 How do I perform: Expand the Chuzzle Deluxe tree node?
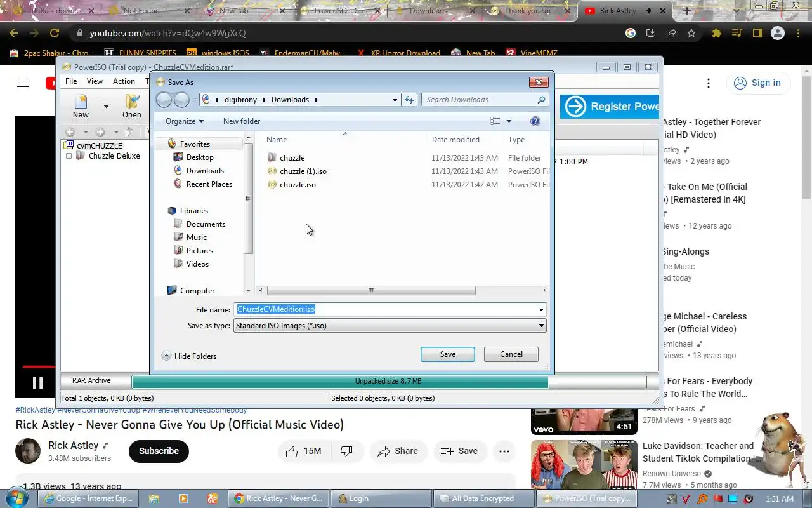click(69, 156)
